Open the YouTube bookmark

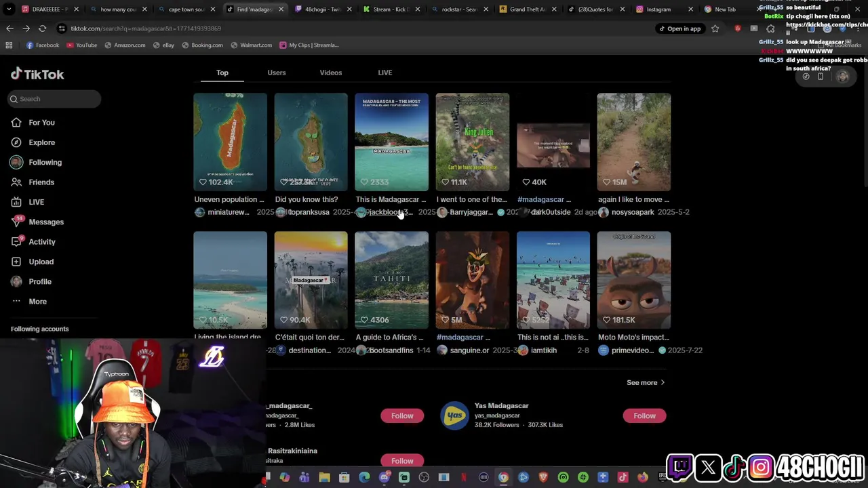click(x=81, y=45)
